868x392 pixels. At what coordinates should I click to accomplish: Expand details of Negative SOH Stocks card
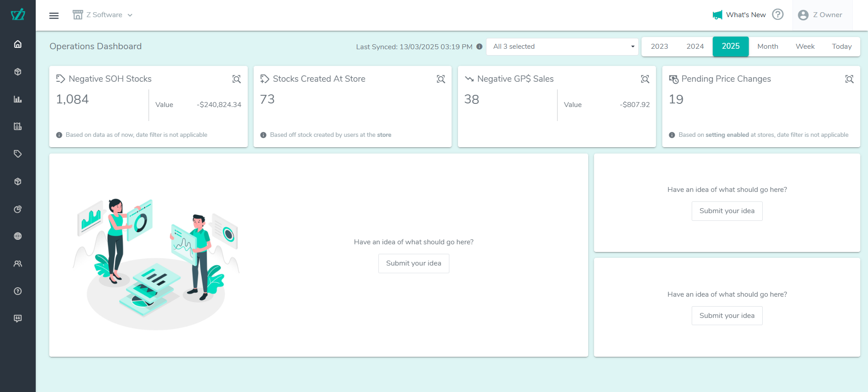(x=236, y=79)
